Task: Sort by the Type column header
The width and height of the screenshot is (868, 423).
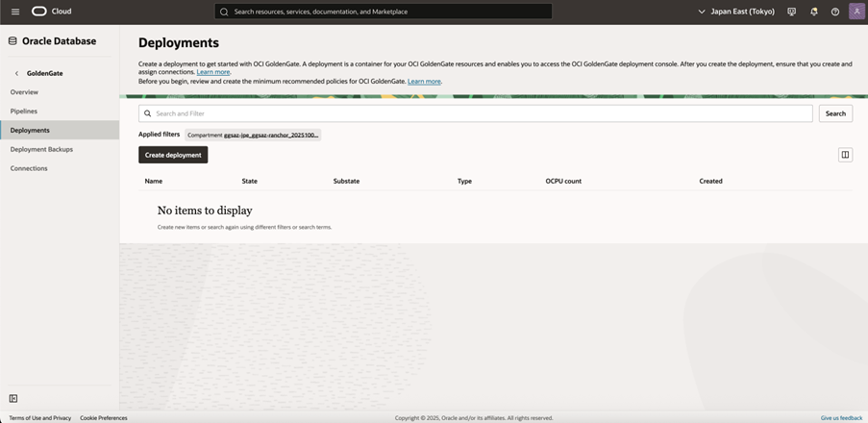Action: [x=464, y=181]
